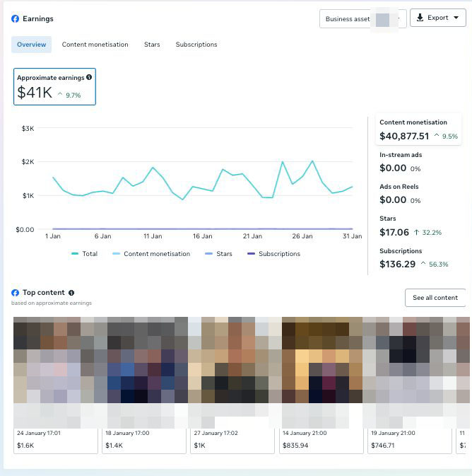472x476 pixels.
Task: Click the In-stream ads $0.00 value
Action: coord(393,168)
